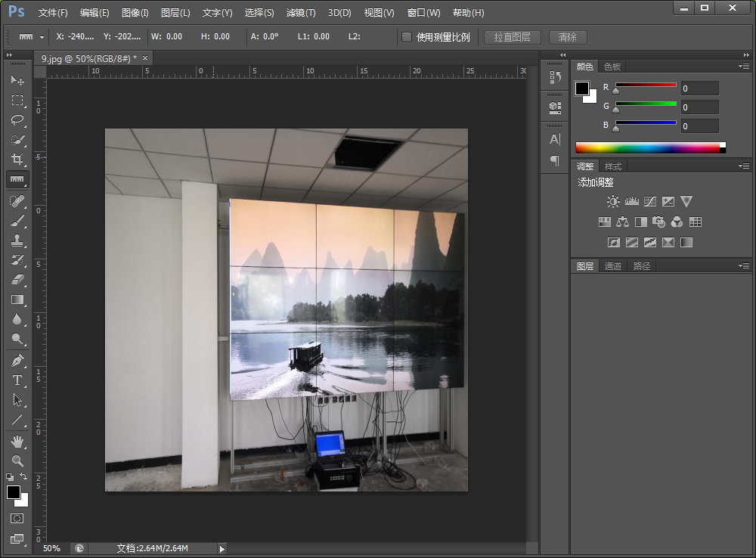Screen dimensions: 756x558
Task: Add a Curves adjustment layer
Action: tap(650, 201)
